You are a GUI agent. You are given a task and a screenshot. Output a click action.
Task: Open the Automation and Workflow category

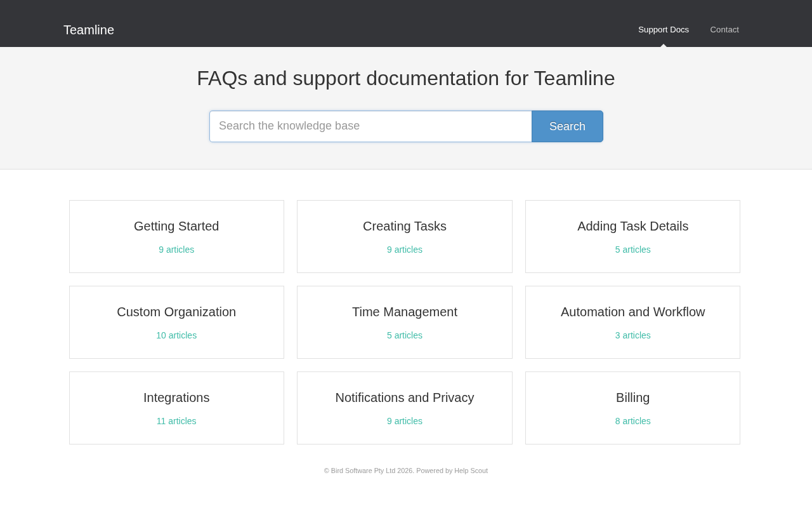pyautogui.click(x=632, y=323)
